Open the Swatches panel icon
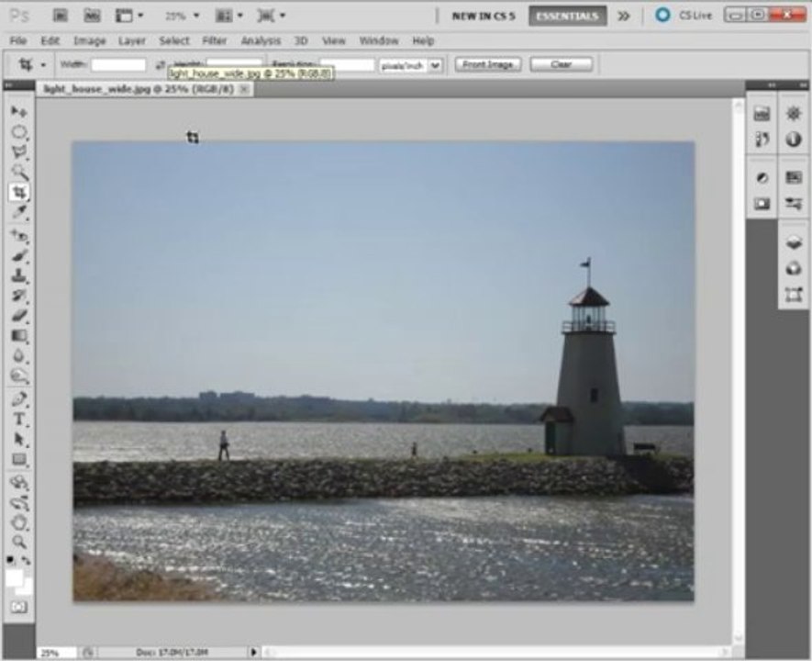 794,178
